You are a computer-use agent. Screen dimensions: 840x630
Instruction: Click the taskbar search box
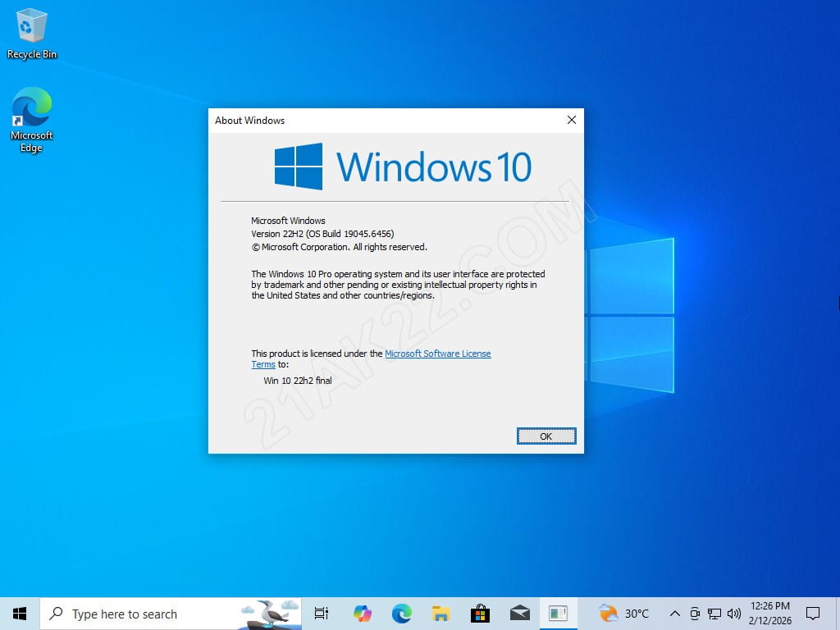pos(171,614)
